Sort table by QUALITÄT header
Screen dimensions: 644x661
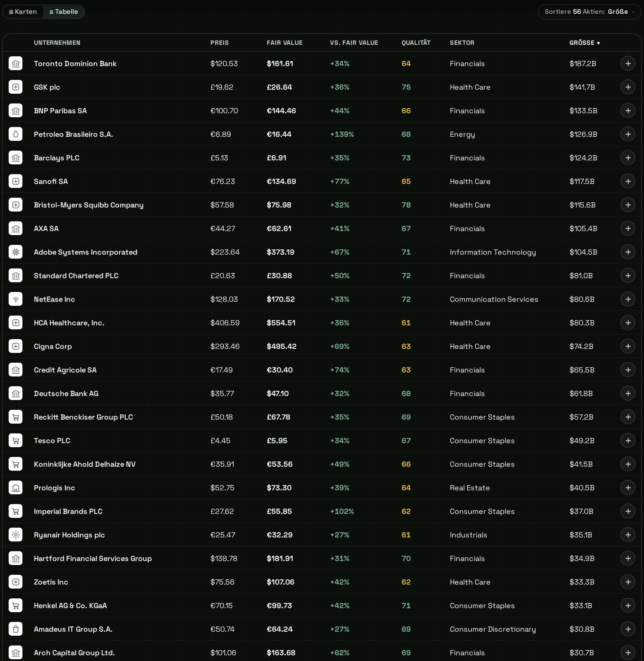coord(416,43)
